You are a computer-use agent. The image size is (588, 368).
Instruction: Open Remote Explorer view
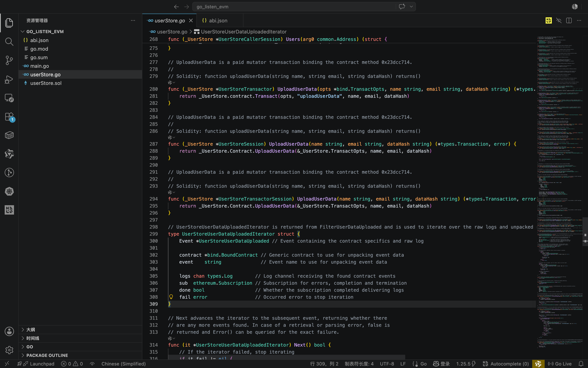pos(9,98)
